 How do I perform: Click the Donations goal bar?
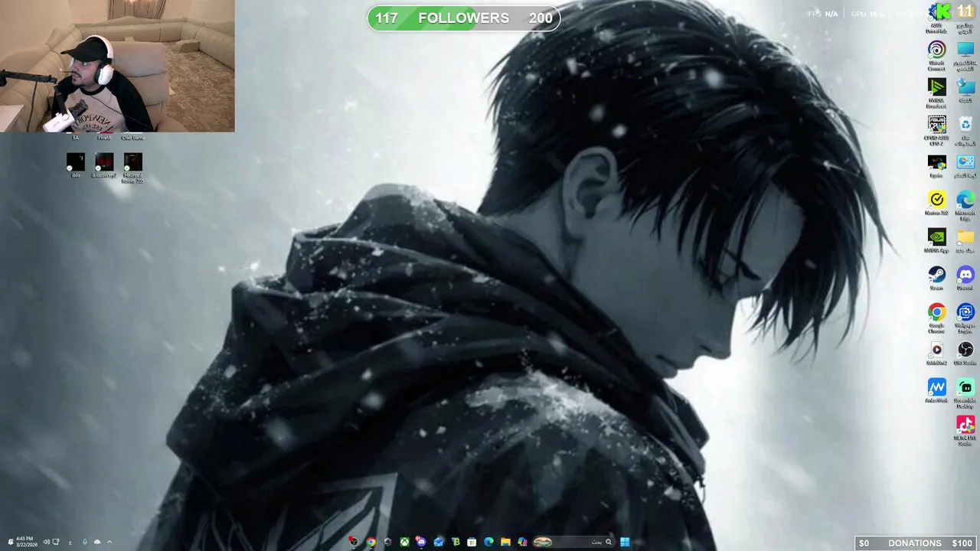click(x=915, y=543)
